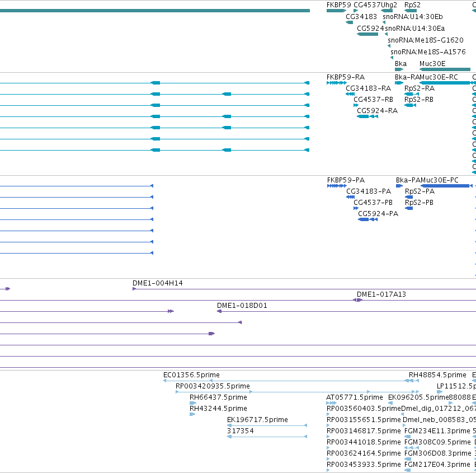Click the CG5924 gene label
476x473 pixels.
[370, 29]
